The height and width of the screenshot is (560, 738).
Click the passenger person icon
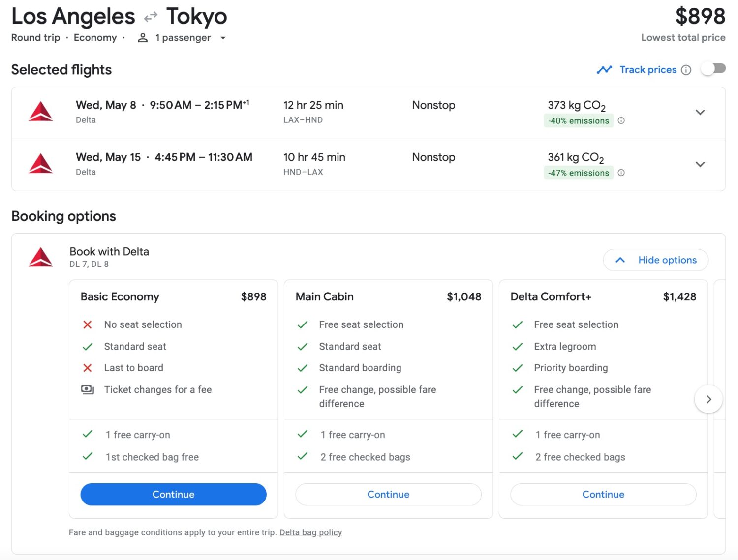(143, 38)
